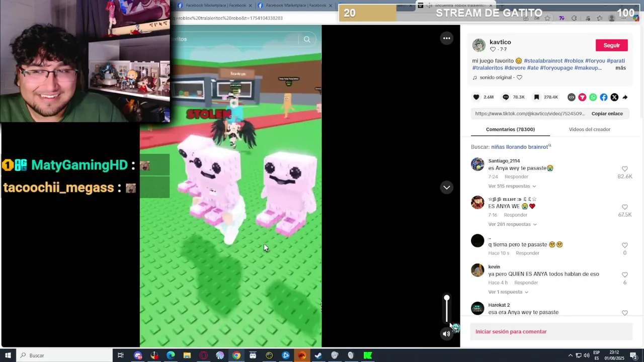The width and height of the screenshot is (644, 362).
Task: Open the #stealabrainrot hashtag
Action: [x=542, y=61]
